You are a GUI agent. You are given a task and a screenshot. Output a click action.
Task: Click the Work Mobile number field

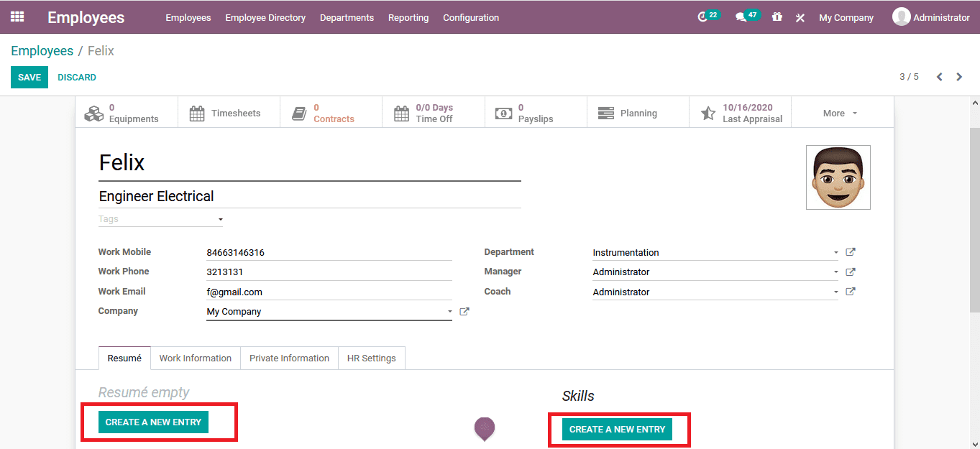[329, 253]
